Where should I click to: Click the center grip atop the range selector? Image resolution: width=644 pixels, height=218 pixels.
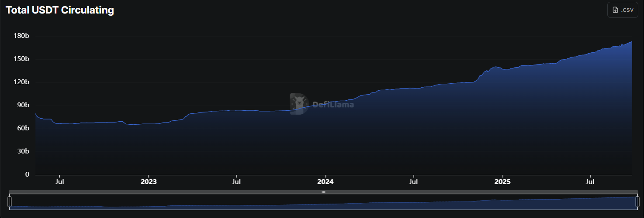pos(323,192)
